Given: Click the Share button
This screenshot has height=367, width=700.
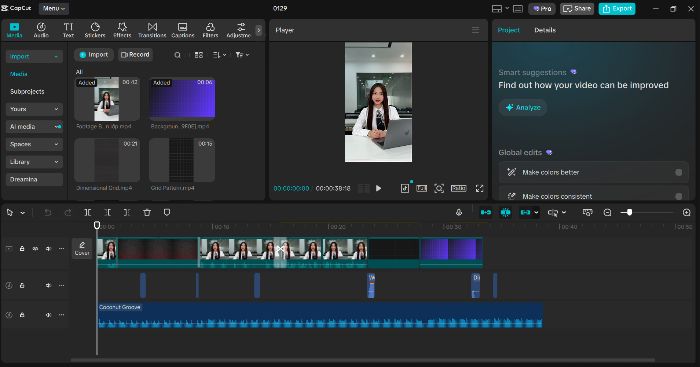Looking at the screenshot, I should [x=577, y=8].
